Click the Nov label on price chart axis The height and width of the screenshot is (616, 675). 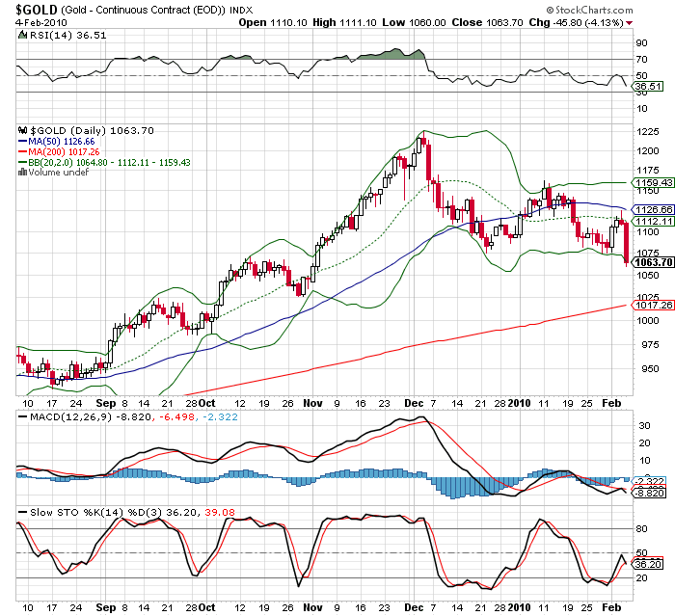point(312,403)
